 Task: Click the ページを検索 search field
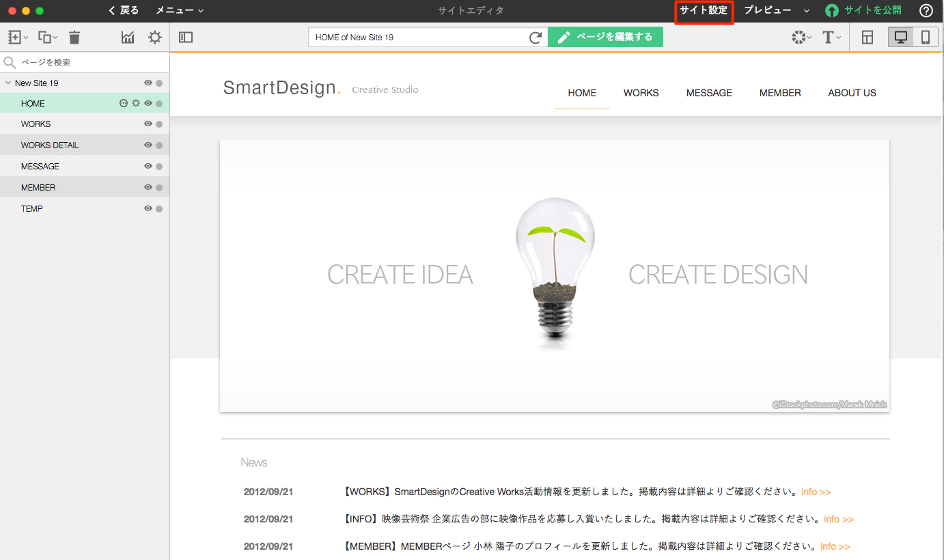point(89,62)
